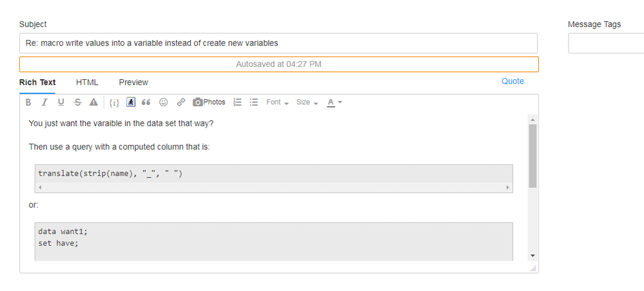The width and height of the screenshot is (644, 291).
Task: Open the Size dropdown
Action: (307, 102)
